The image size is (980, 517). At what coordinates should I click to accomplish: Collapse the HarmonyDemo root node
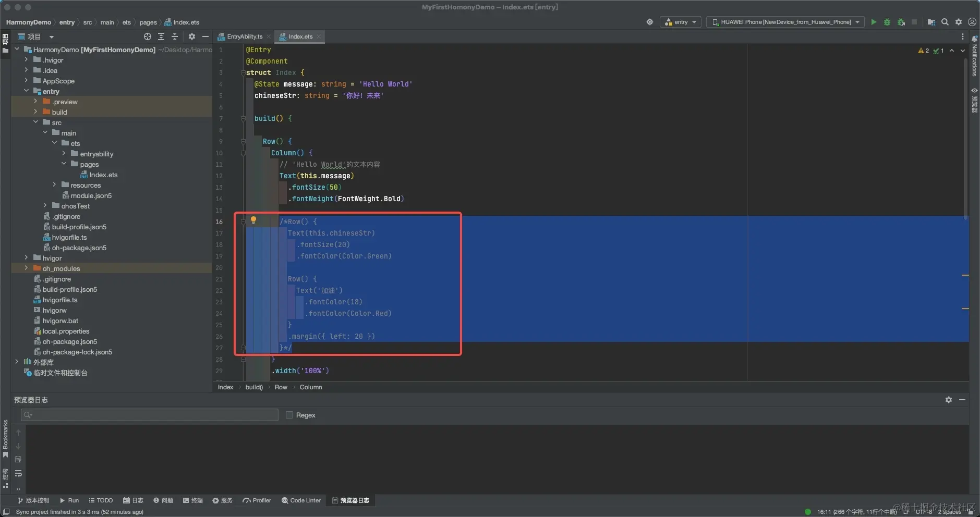[17, 50]
